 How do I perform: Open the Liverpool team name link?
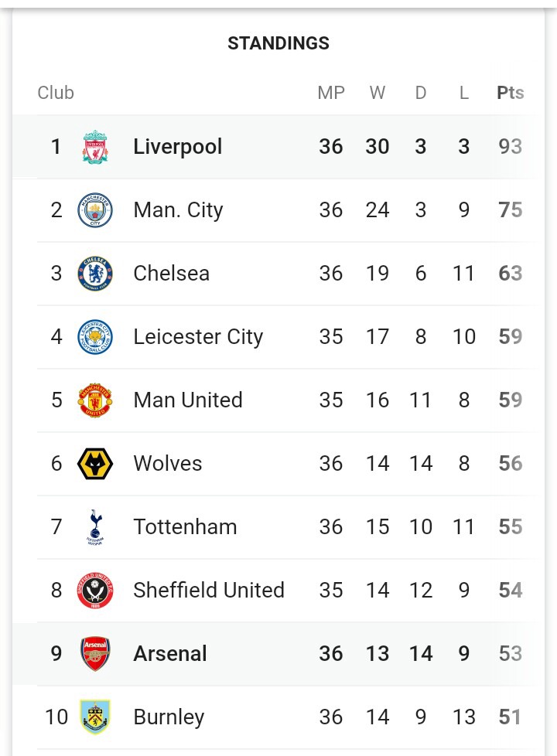point(177,147)
